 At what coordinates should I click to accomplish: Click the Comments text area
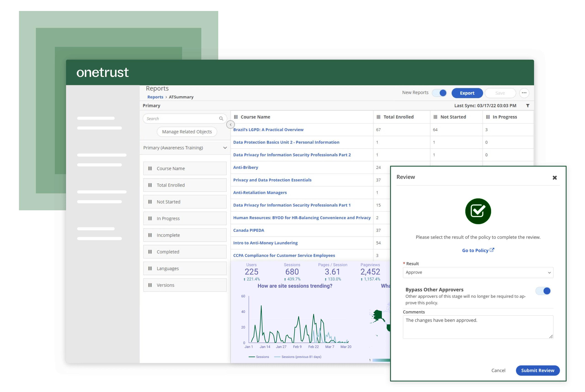[478, 327]
